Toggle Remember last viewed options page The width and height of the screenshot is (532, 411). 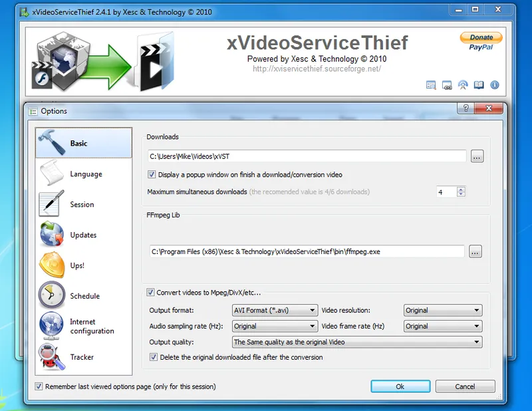[x=39, y=386]
